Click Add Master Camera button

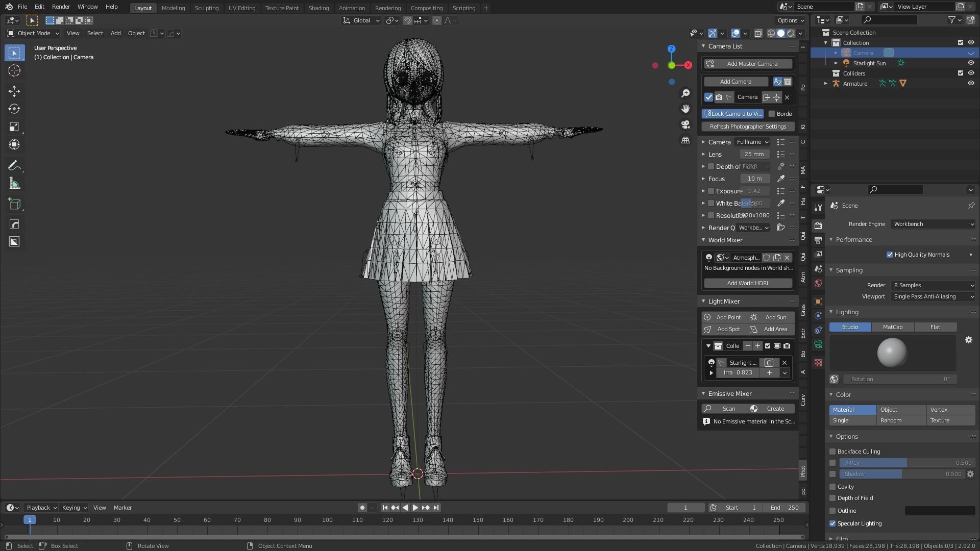pos(748,64)
